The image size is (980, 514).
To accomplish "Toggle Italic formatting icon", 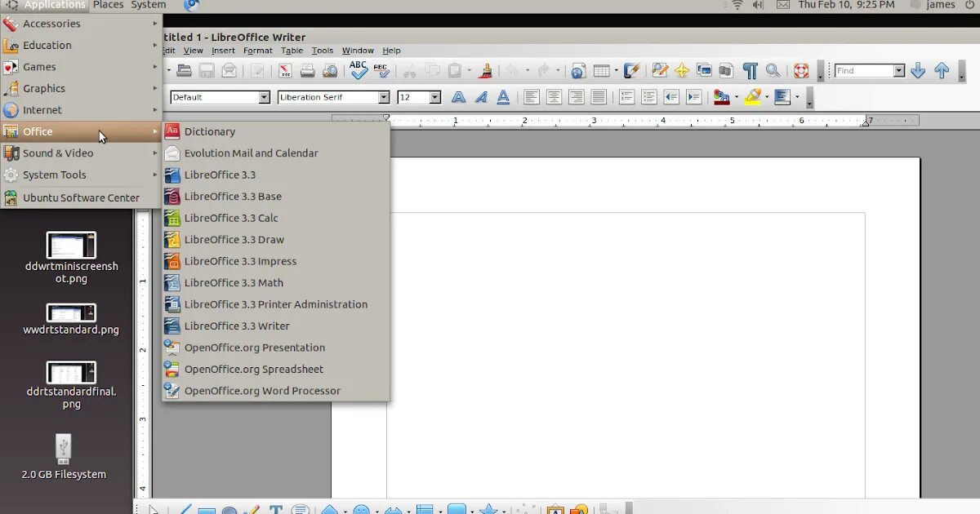I will click(x=481, y=97).
